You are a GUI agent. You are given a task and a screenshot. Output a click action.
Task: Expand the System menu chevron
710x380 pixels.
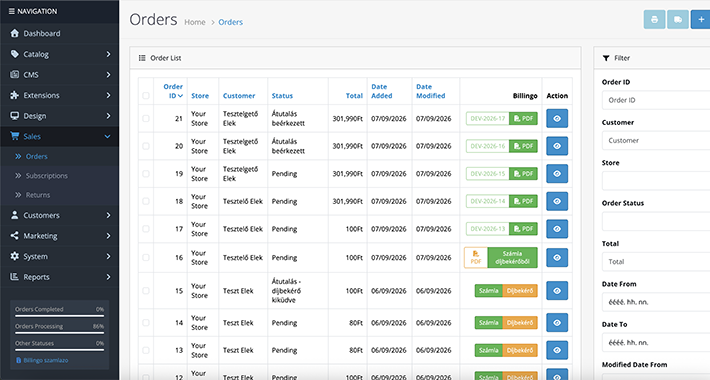108,256
